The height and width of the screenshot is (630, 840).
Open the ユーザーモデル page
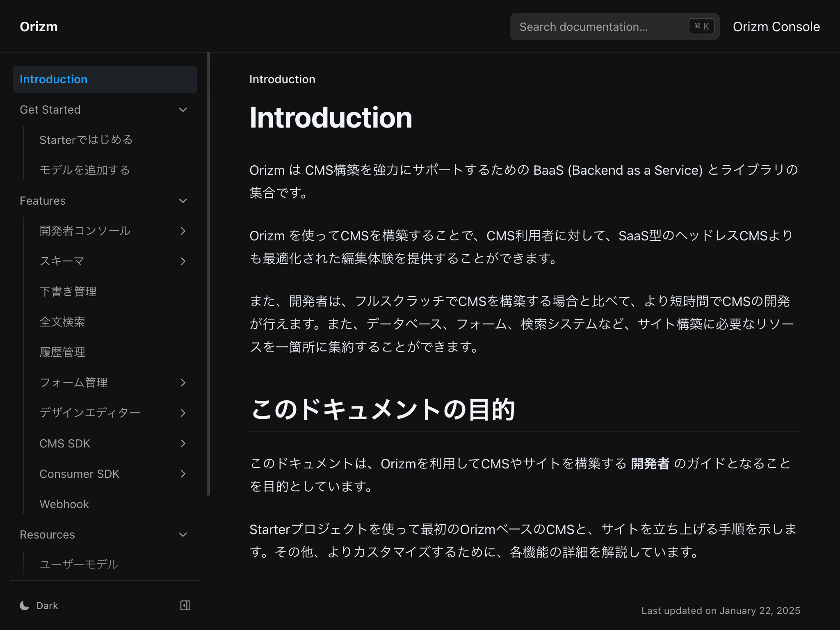(x=78, y=564)
